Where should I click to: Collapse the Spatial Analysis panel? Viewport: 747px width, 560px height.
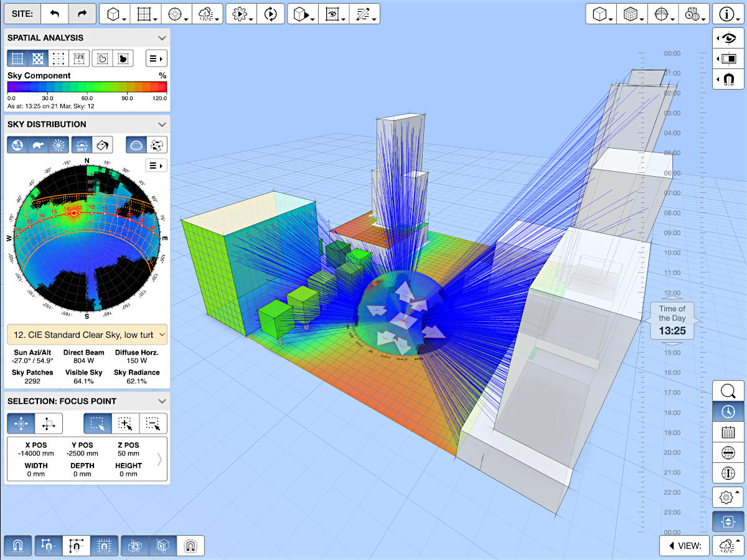[162, 38]
